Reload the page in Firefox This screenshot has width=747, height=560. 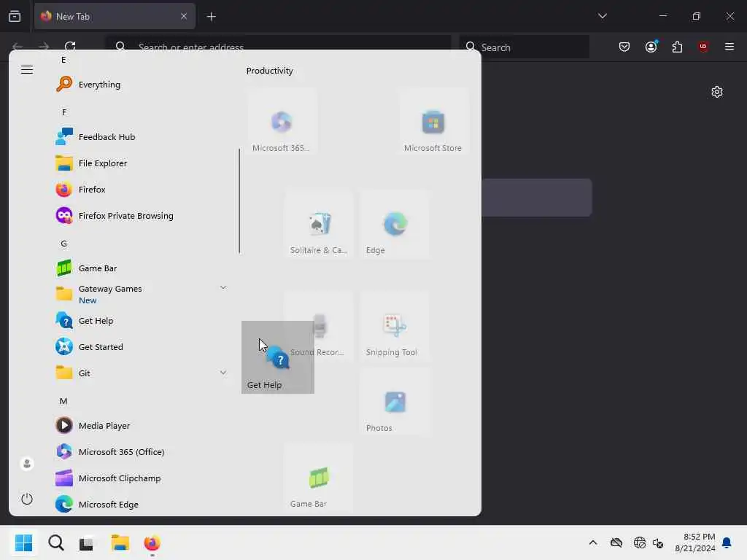pyautogui.click(x=70, y=46)
